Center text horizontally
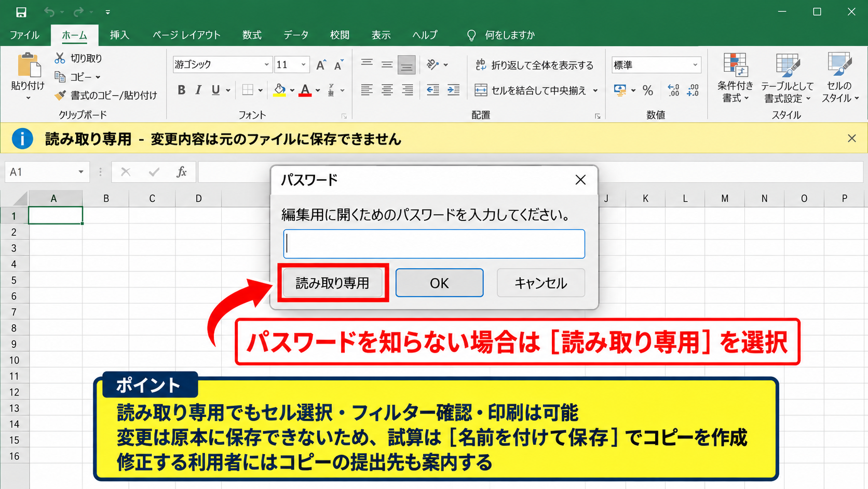 pyautogui.click(x=387, y=90)
